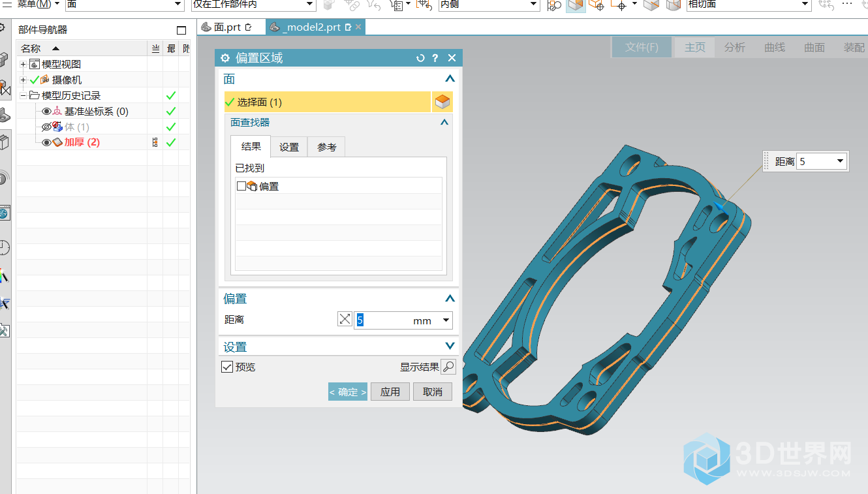Click the selection filter list icon

pyautogui.click(x=396, y=5)
